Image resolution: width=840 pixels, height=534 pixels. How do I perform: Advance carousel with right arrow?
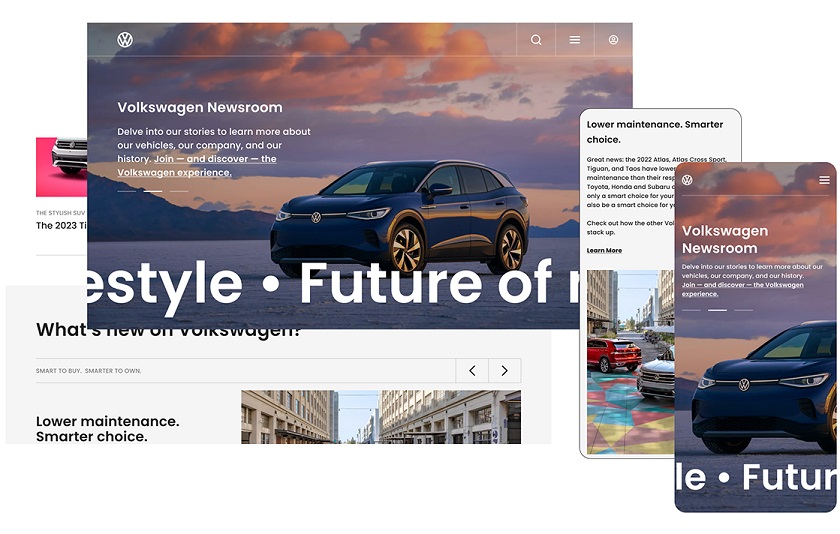click(x=504, y=371)
